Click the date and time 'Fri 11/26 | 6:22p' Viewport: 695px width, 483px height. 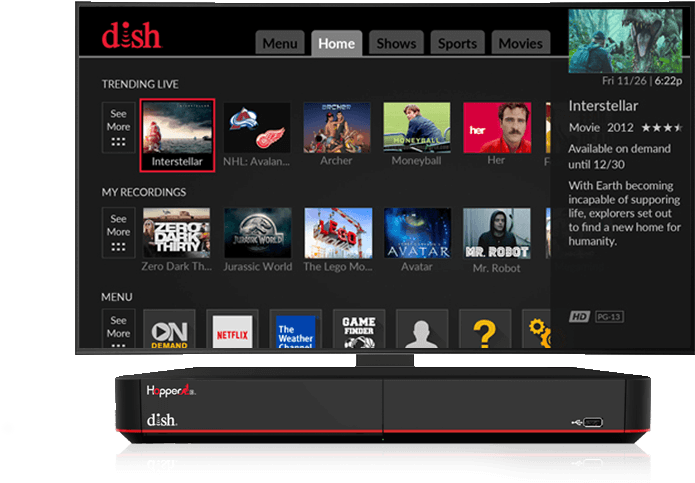pyautogui.click(x=642, y=81)
